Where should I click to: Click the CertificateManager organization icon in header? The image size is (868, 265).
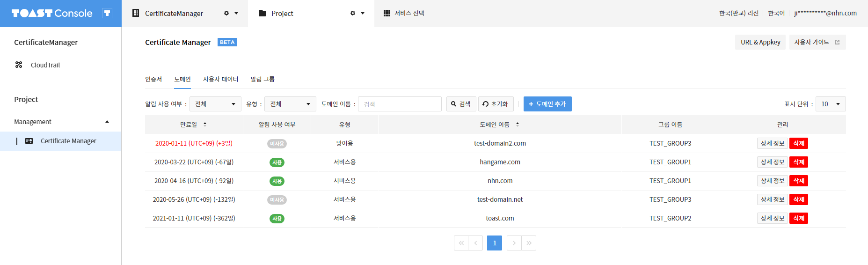pyautogui.click(x=136, y=13)
